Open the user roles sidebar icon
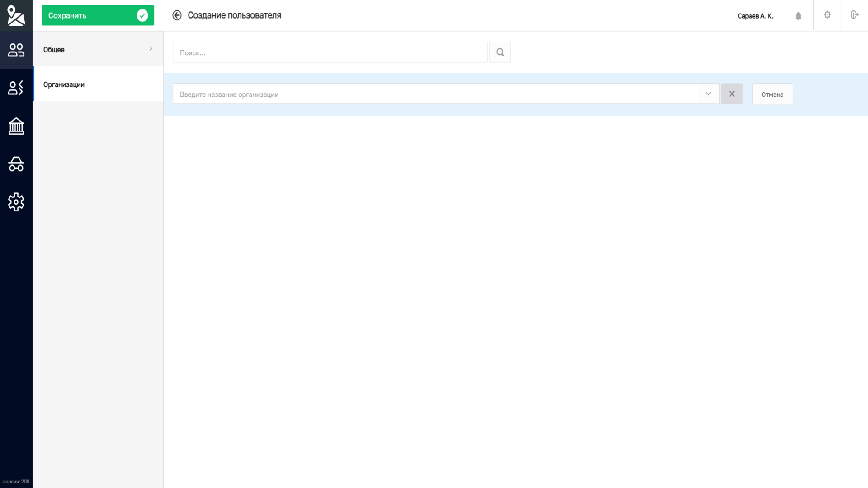This screenshot has width=868, height=488. (16, 88)
